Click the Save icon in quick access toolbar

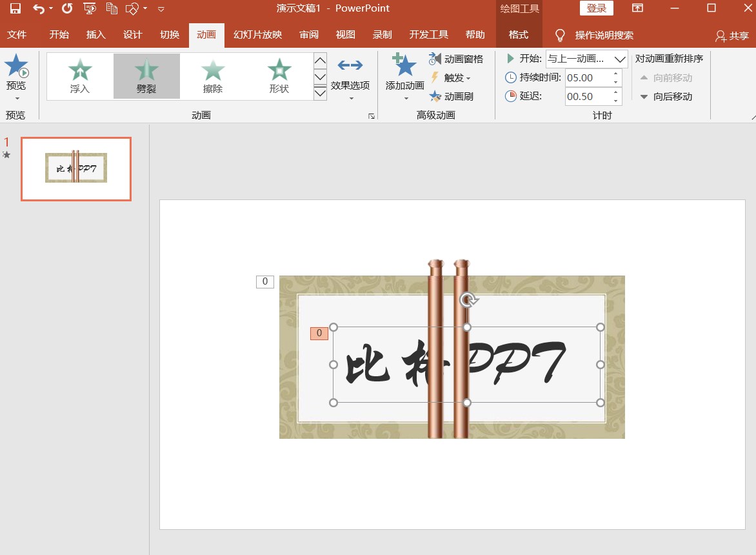coord(14,8)
